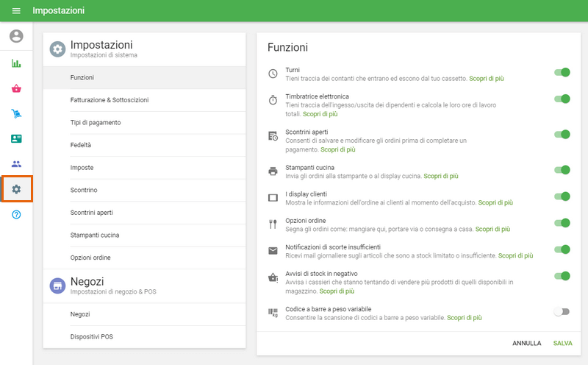Open Tipi di pagamento settings
The height and width of the screenshot is (365, 588).
pos(96,122)
